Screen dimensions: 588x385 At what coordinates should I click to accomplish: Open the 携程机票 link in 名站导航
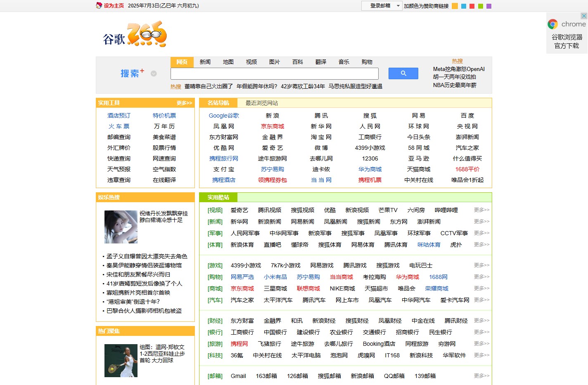(370, 180)
